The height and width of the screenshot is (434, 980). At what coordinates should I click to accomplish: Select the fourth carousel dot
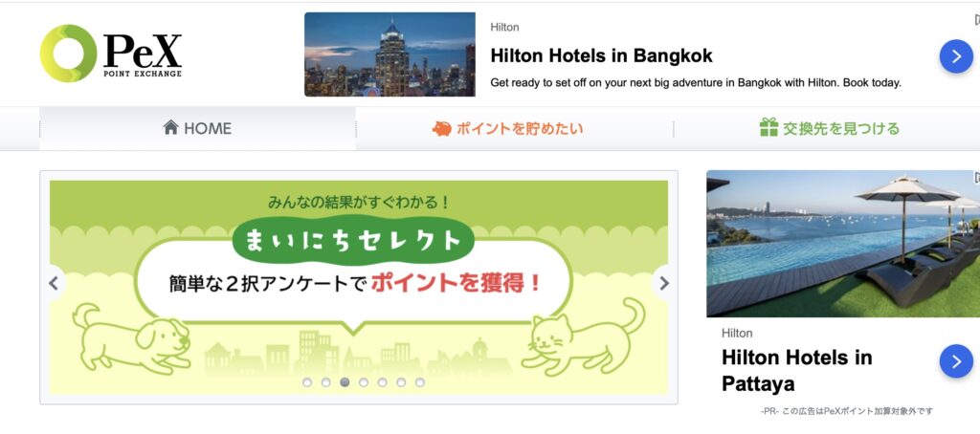363,382
